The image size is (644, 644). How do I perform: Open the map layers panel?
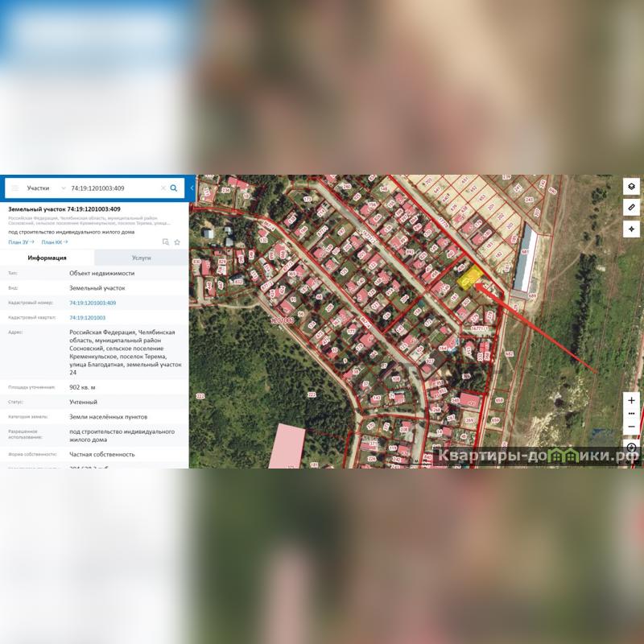coord(631,186)
